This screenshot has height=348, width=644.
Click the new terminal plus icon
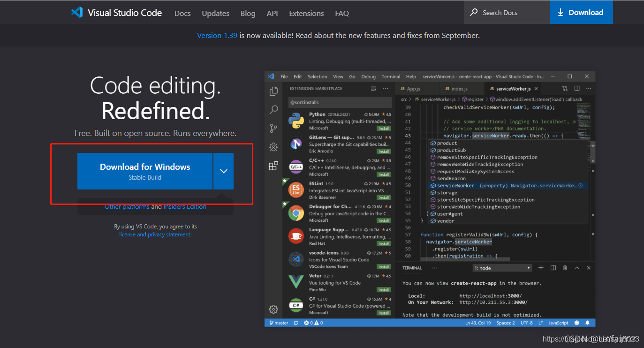(x=541, y=268)
